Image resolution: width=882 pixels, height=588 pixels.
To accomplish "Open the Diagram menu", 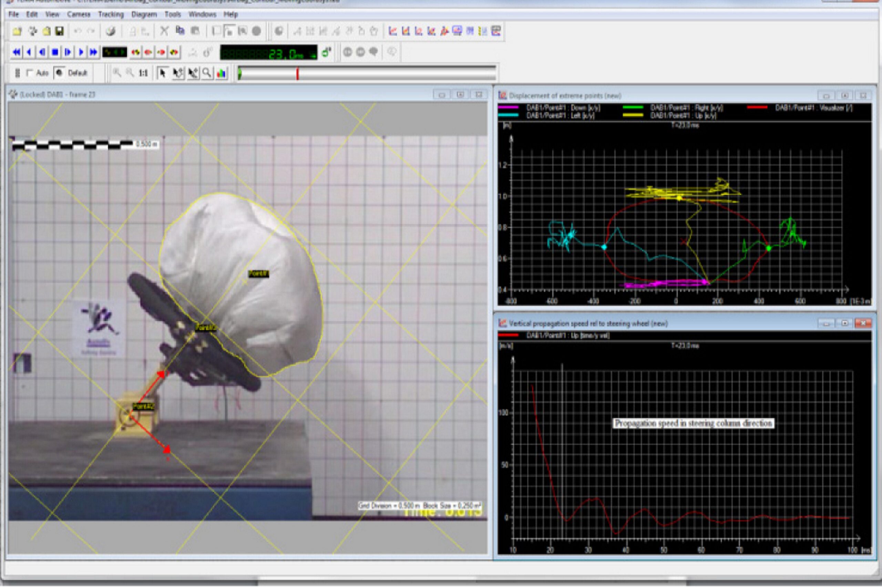I will tap(144, 14).
